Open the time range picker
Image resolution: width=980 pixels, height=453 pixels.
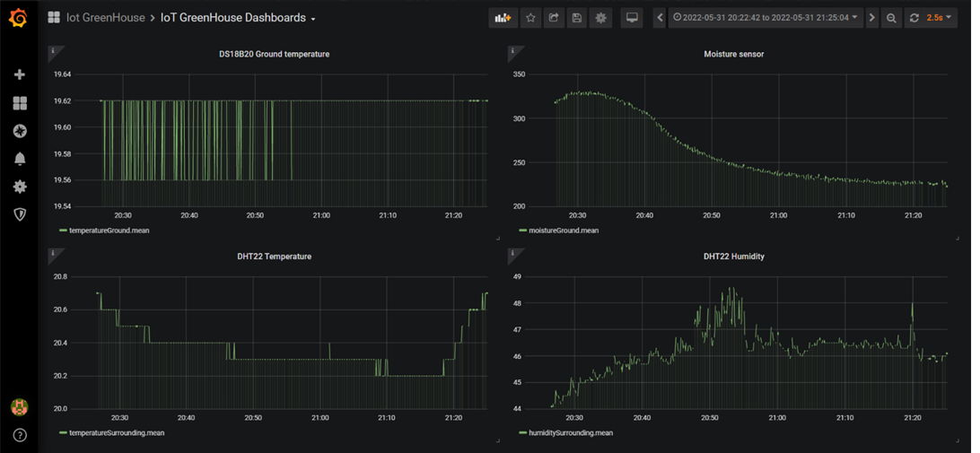click(766, 18)
